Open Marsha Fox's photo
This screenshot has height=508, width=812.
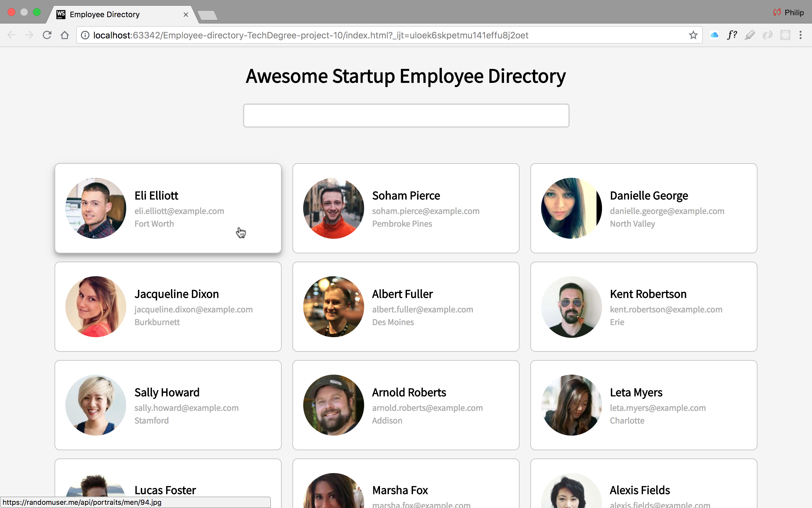tap(334, 491)
